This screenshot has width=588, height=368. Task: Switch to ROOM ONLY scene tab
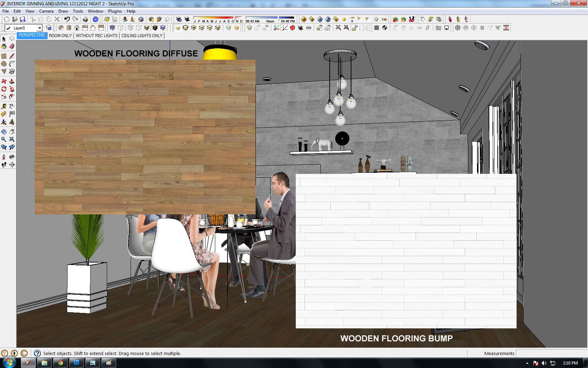(x=60, y=35)
